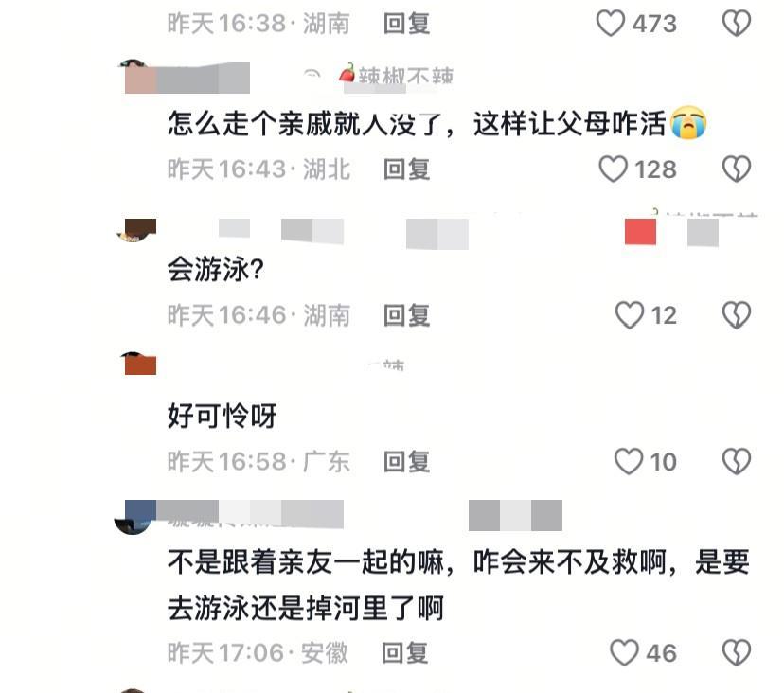
Task: Like the 好可怜呀 comment
Action: pos(629,461)
